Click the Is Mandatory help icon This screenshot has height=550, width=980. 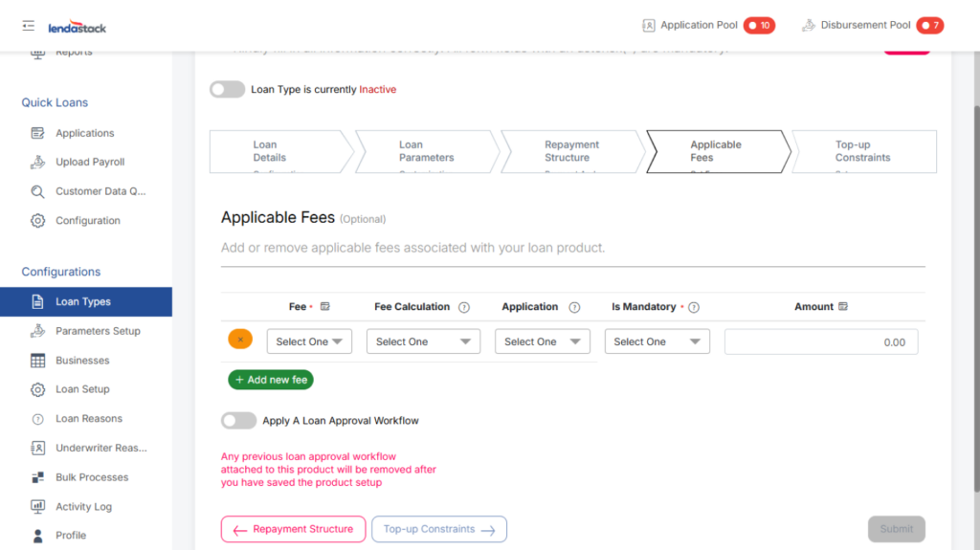coord(694,308)
